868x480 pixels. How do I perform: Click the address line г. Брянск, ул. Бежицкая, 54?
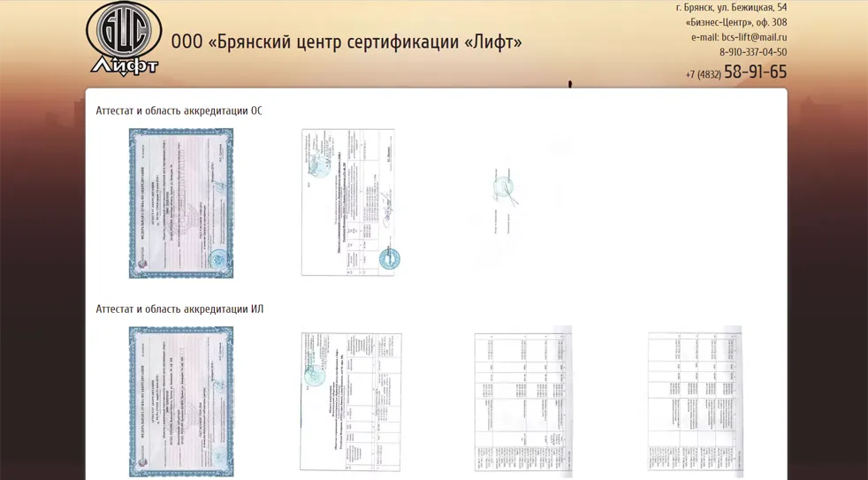click(x=731, y=8)
